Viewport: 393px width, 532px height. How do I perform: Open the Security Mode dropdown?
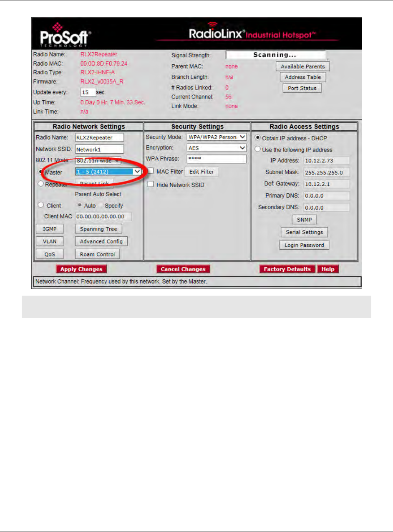click(216, 137)
